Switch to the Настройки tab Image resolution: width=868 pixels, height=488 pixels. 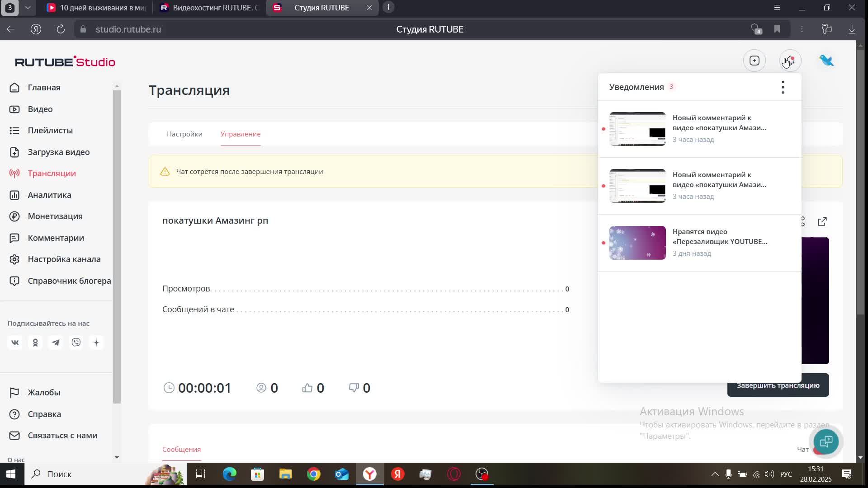coord(184,134)
